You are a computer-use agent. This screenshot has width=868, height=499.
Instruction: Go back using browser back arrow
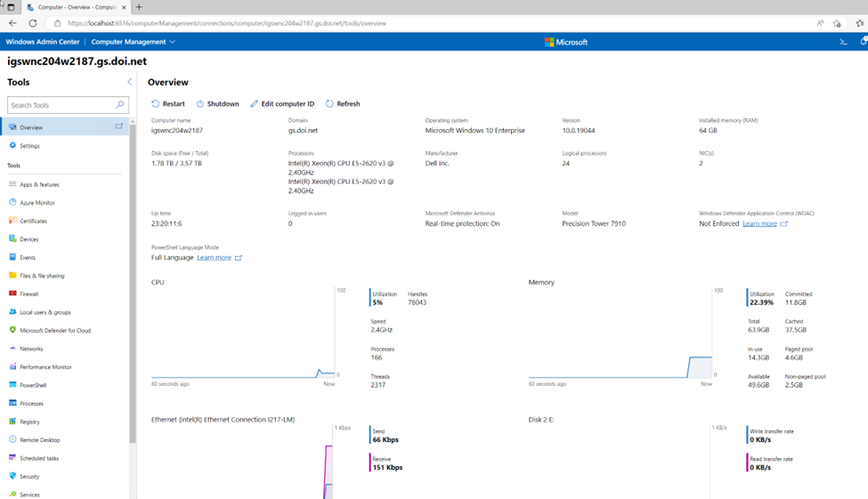coord(12,23)
